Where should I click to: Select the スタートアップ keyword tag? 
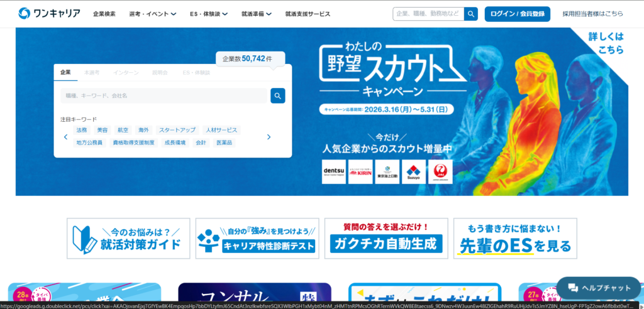(x=177, y=130)
